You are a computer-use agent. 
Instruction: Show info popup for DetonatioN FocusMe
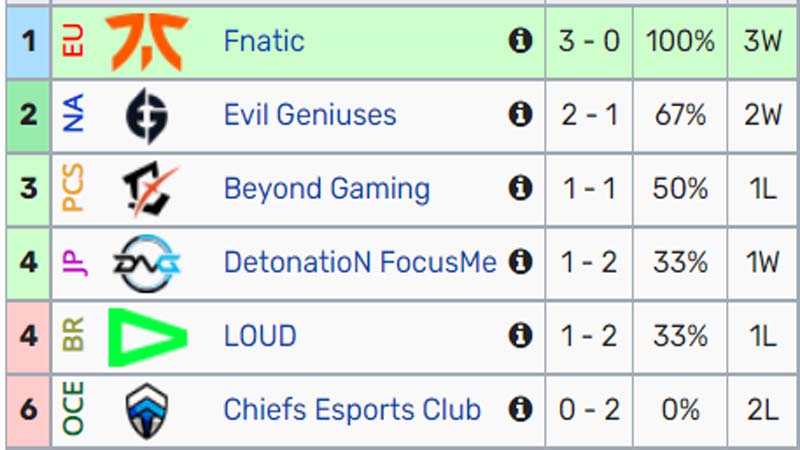pos(520,262)
